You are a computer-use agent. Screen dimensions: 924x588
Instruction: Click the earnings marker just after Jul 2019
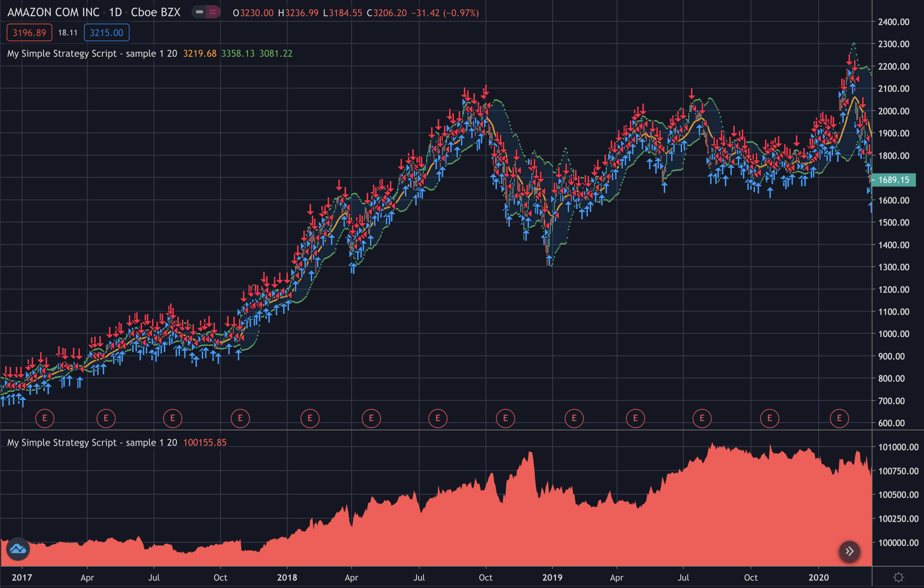[702, 418]
